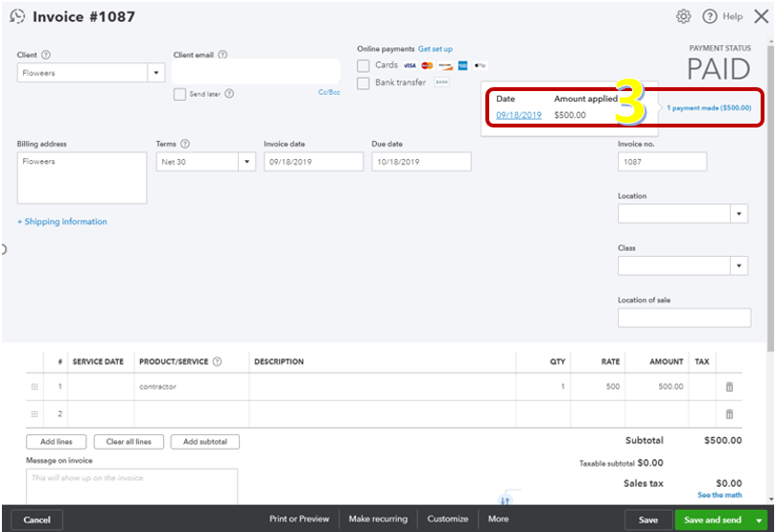Viewport: 776px width, 532px height.
Task: Click Add subtotal button
Action: (205, 442)
